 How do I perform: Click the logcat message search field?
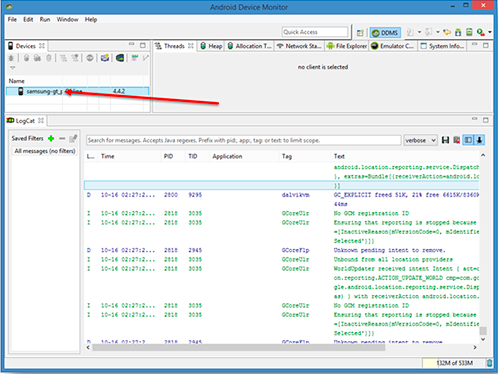tap(243, 140)
